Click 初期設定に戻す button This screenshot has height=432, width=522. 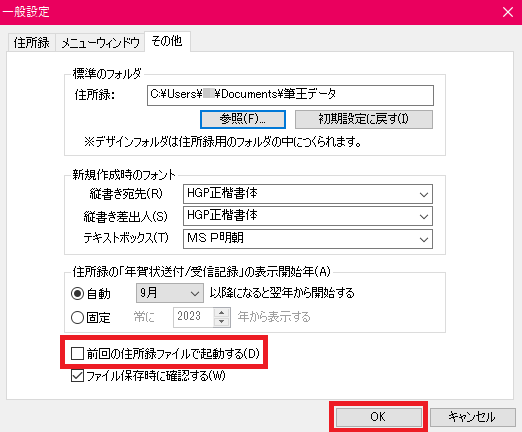[x=364, y=119]
